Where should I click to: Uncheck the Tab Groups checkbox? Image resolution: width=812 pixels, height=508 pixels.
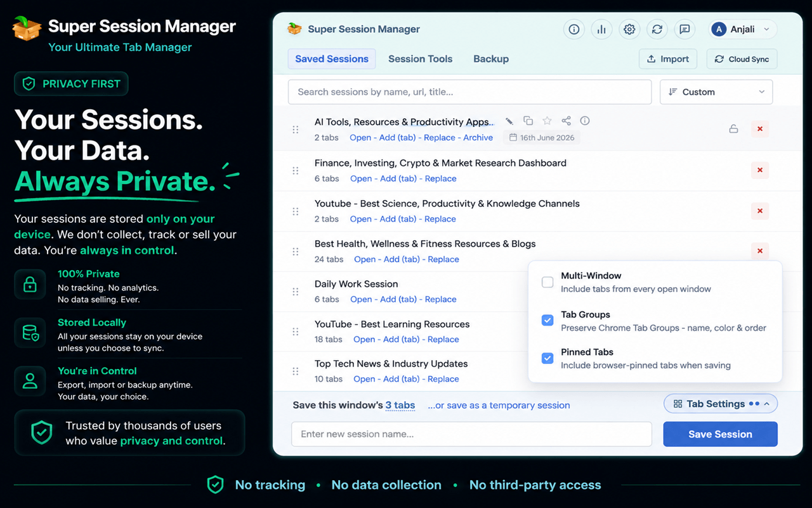pyautogui.click(x=547, y=321)
